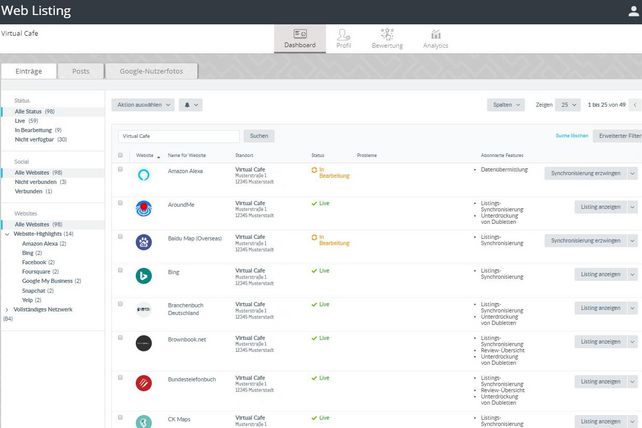642x428 pixels.
Task: Click the user account icon in header
Action: pos(629,11)
